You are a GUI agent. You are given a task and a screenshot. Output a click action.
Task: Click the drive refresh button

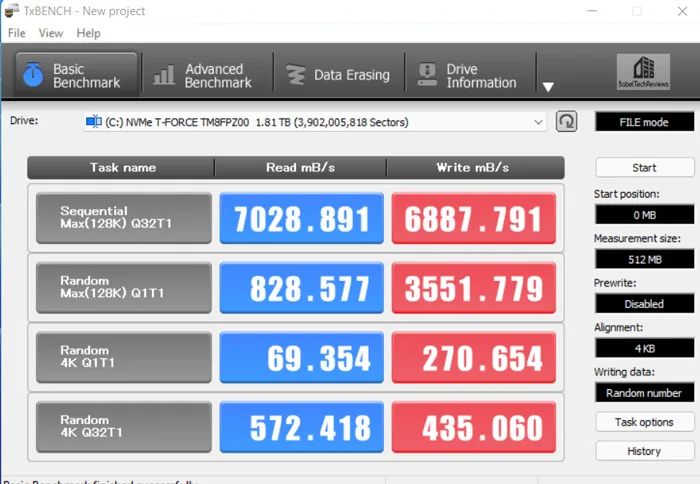coord(566,121)
